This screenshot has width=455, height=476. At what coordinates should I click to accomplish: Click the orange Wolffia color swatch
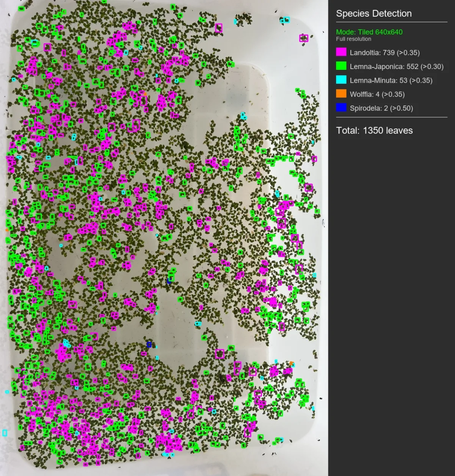341,94
